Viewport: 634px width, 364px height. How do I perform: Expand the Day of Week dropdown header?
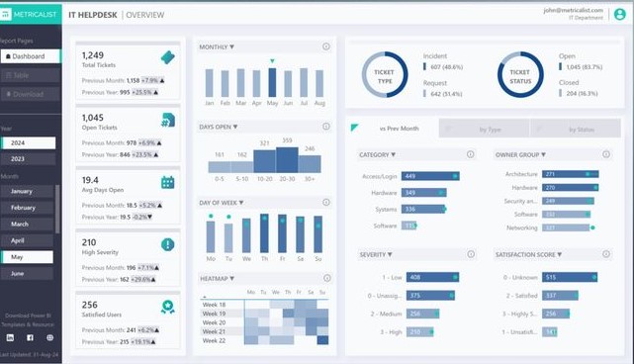click(222, 203)
